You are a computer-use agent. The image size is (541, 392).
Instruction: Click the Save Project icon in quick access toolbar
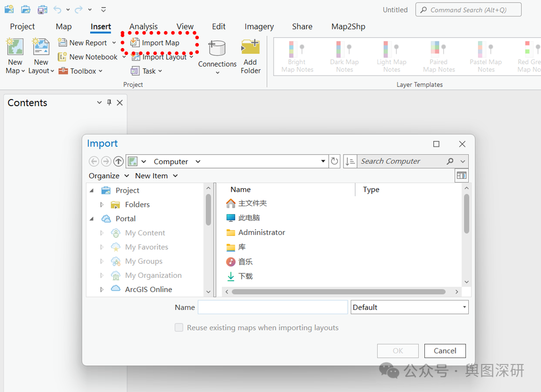[42, 10]
